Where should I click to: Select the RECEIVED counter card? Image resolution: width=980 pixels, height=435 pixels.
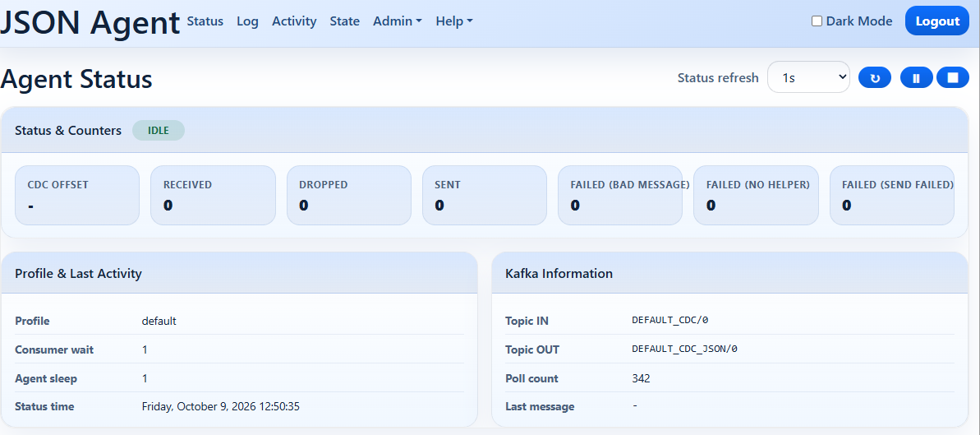point(213,195)
